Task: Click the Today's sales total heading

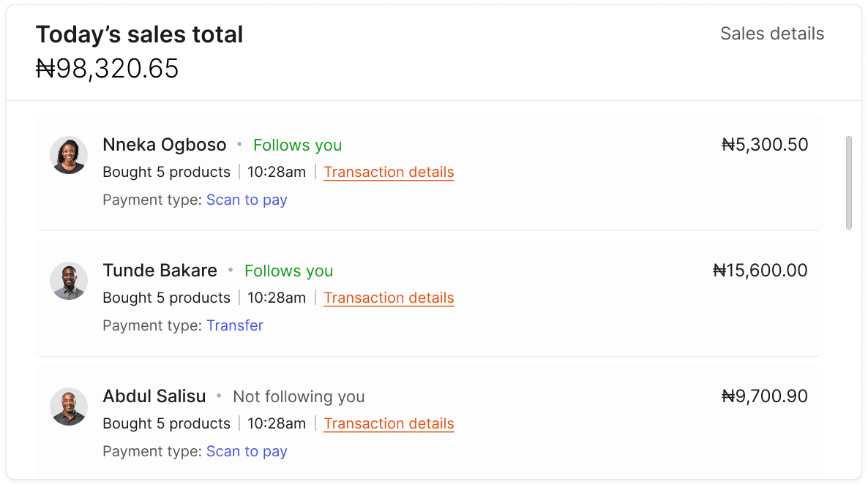Action: (140, 34)
